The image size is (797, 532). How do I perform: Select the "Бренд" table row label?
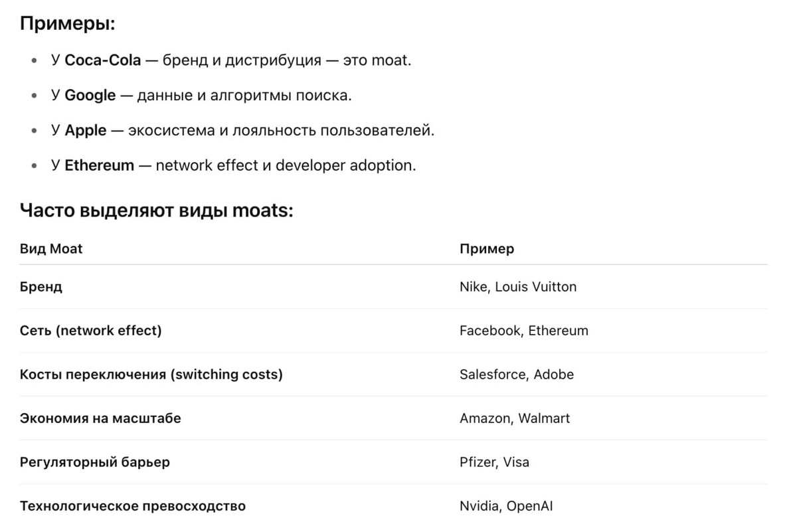pos(41,287)
